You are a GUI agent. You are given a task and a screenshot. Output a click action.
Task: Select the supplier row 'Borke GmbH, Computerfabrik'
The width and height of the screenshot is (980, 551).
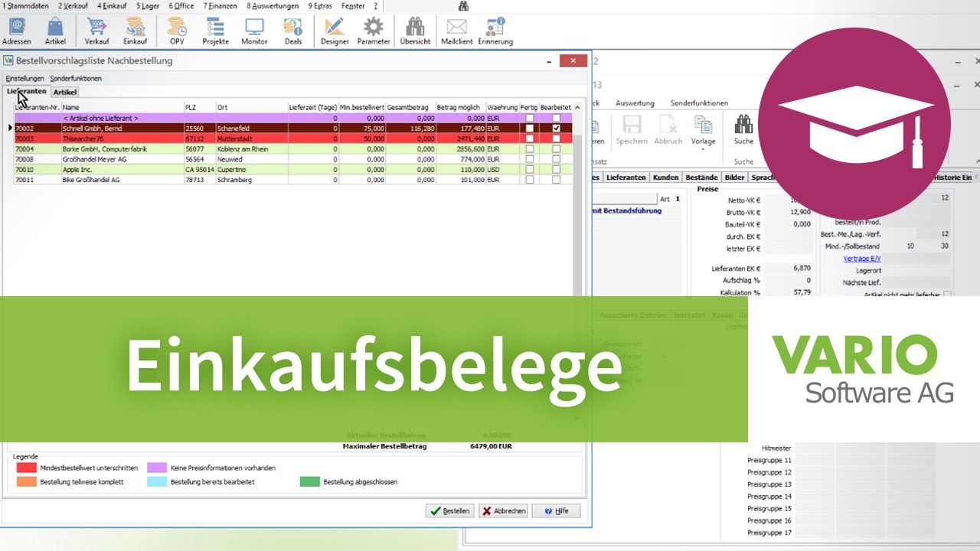293,149
